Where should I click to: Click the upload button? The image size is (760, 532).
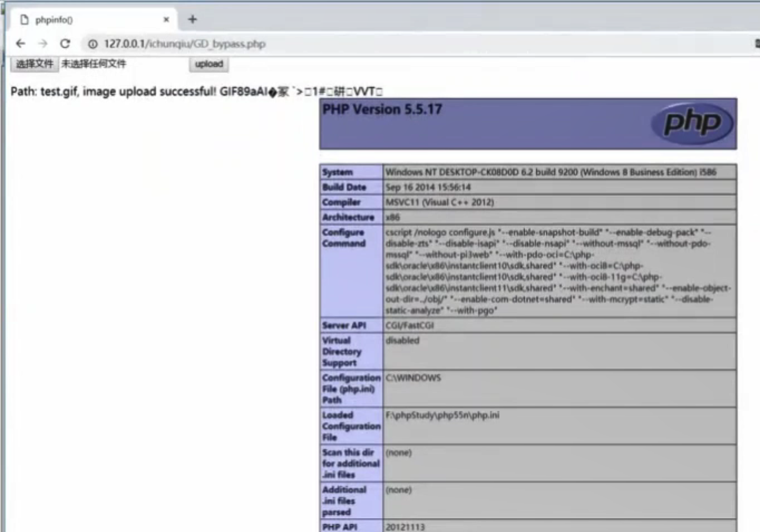(x=209, y=64)
